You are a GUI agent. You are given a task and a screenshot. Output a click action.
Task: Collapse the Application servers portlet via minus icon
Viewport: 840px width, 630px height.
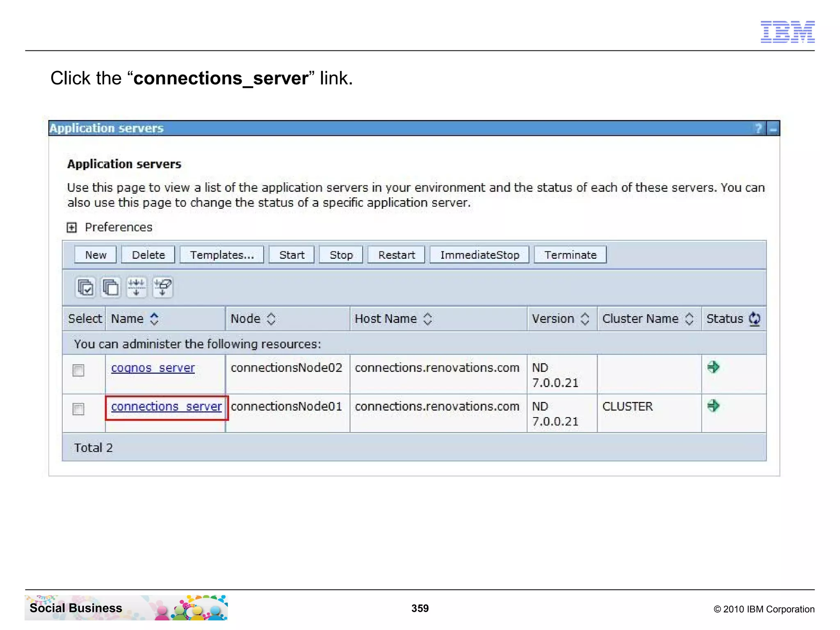[774, 129]
